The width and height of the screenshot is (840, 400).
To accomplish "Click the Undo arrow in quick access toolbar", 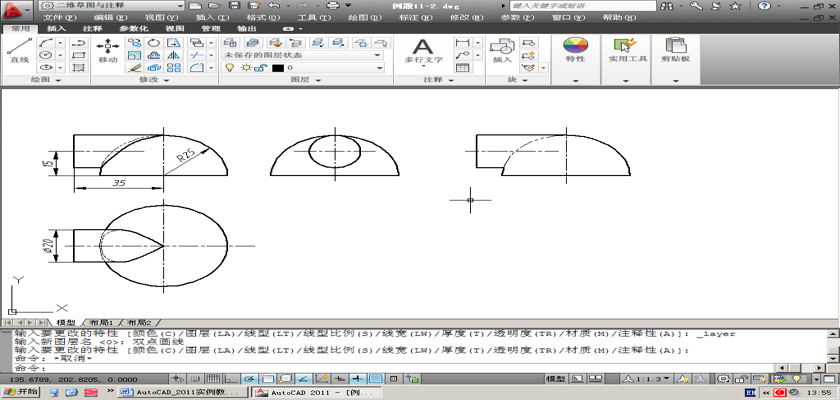I will pos(273,6).
